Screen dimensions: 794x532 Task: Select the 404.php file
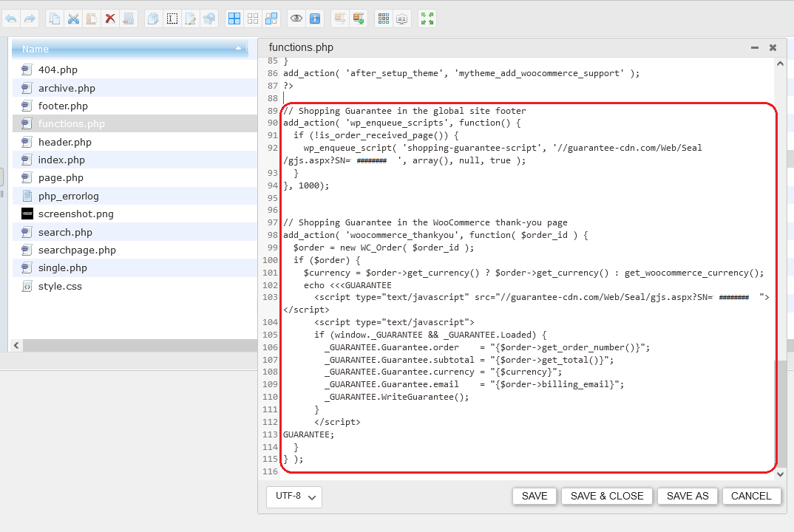pyautogui.click(x=135, y=70)
